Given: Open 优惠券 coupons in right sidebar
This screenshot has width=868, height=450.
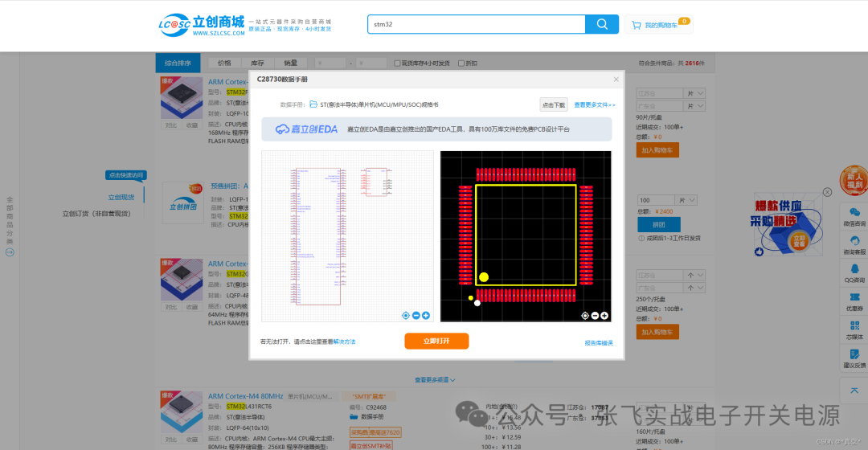Looking at the screenshot, I should tap(854, 301).
